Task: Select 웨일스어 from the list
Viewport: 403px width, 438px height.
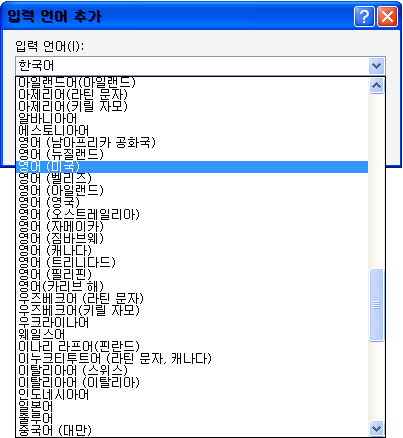Action: click(192, 334)
